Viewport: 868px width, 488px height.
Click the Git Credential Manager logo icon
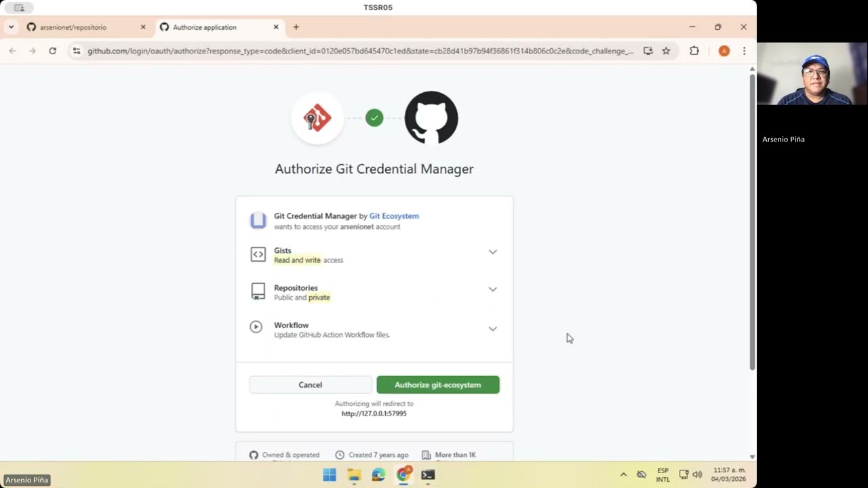coord(317,118)
